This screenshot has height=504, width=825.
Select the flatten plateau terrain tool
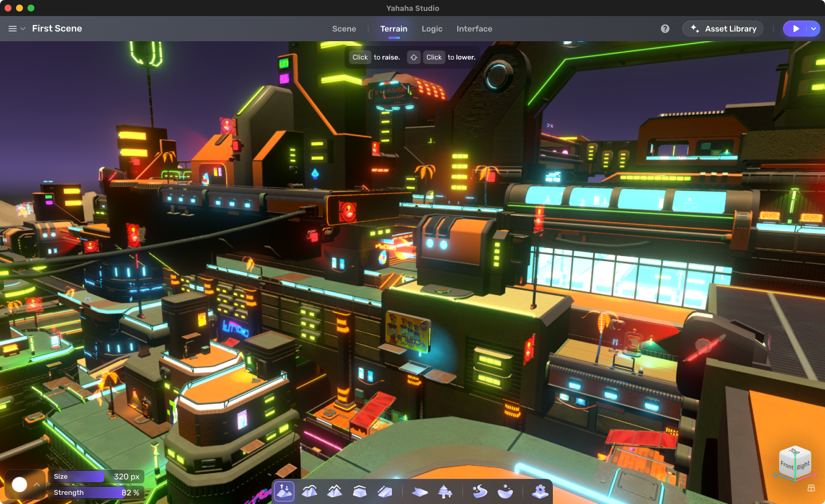coord(359,491)
